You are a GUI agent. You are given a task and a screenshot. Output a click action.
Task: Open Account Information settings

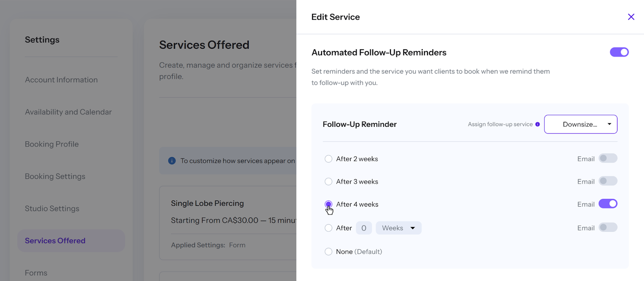tap(61, 80)
